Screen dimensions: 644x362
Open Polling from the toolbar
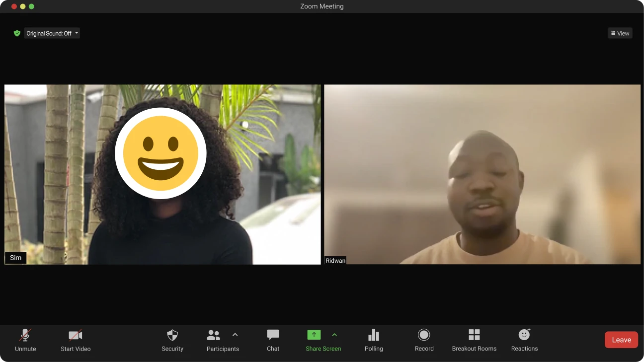(374, 340)
